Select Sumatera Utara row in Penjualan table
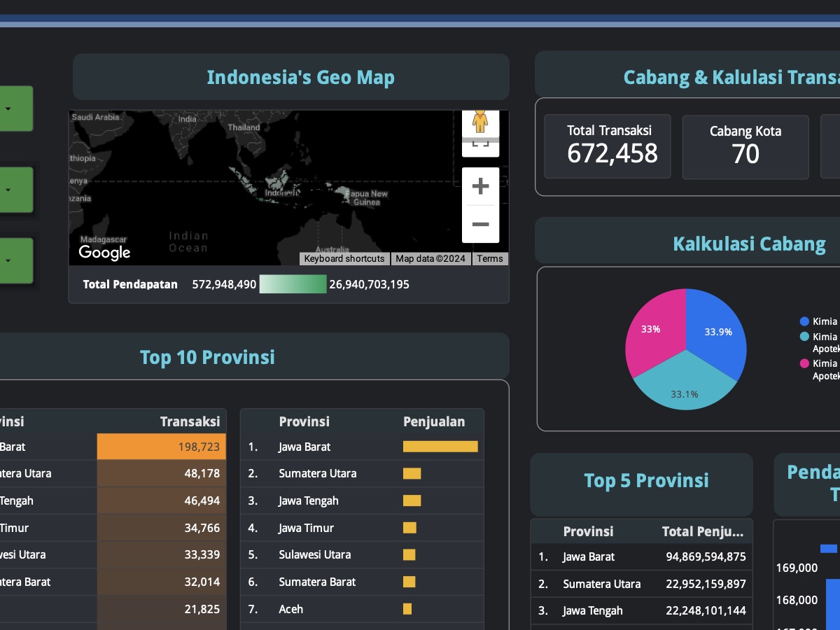Screen dimensions: 840x630 pos(362,473)
